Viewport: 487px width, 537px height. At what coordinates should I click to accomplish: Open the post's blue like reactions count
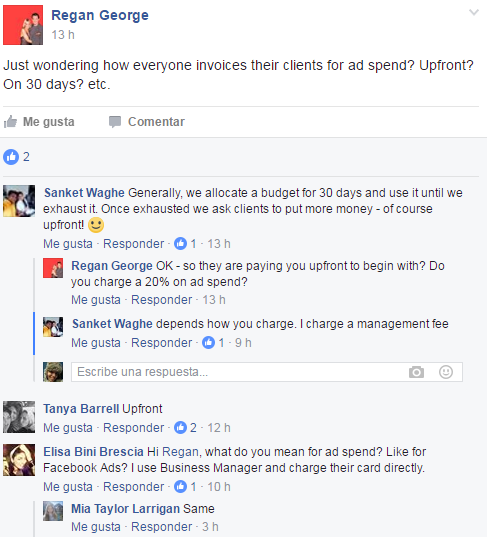pos(16,157)
